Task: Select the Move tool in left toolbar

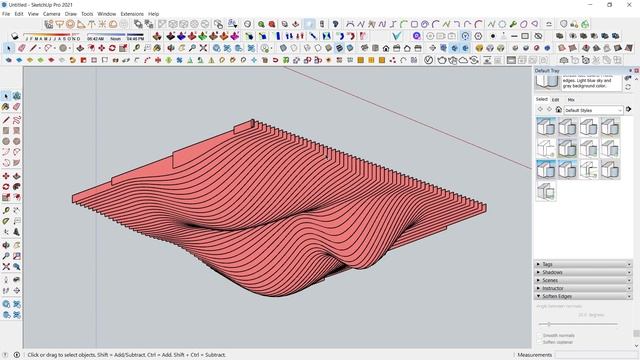Action: point(6,176)
